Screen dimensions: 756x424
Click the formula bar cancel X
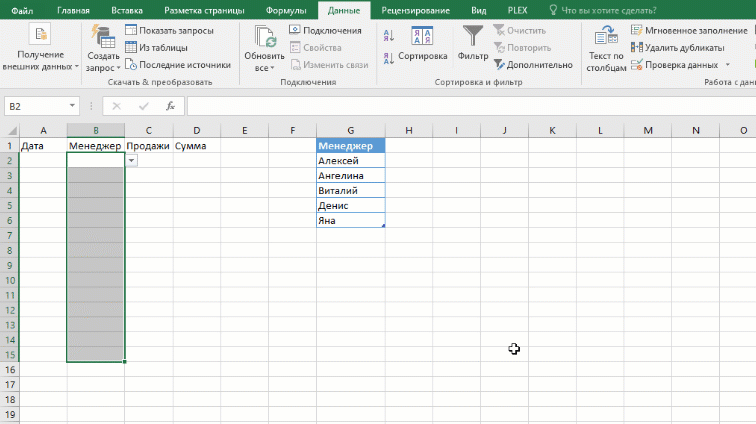click(116, 106)
